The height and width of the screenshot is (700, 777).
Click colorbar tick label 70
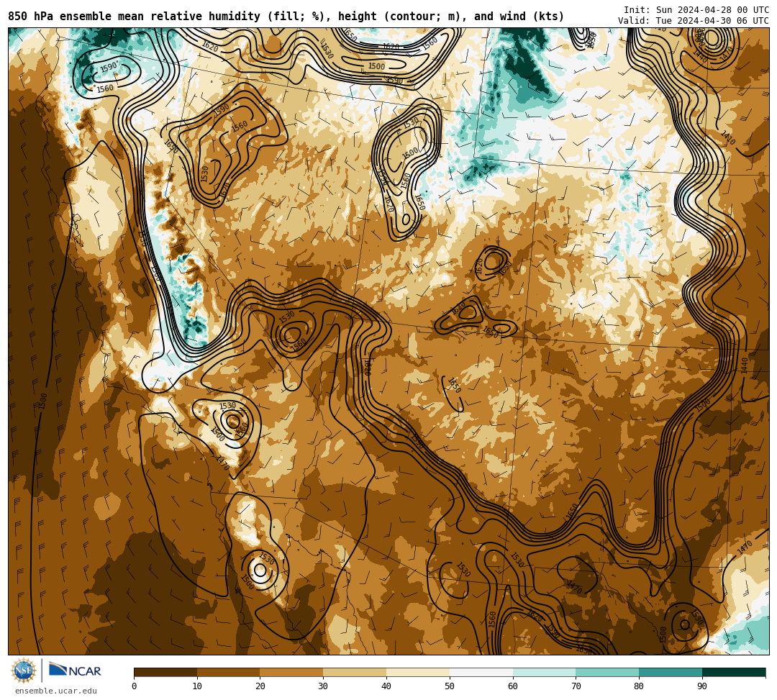click(x=576, y=686)
